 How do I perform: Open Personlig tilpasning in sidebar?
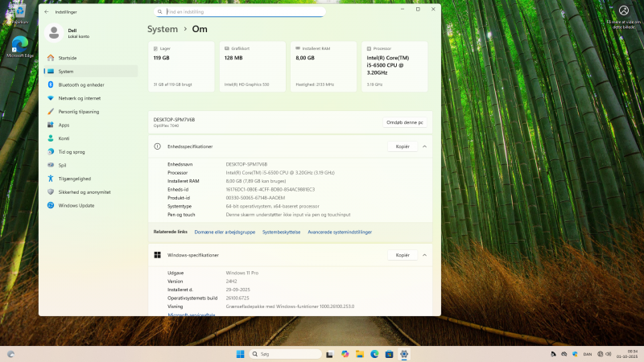pyautogui.click(x=78, y=111)
